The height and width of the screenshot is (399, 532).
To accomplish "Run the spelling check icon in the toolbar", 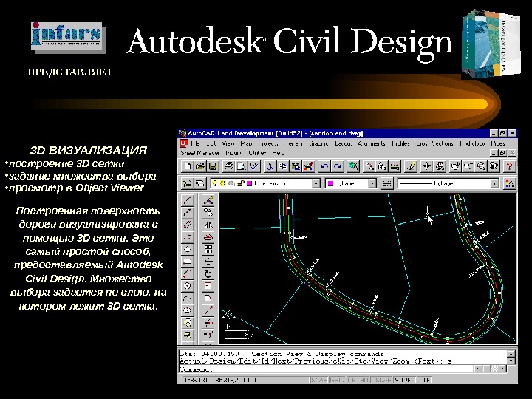I will 254,166.
